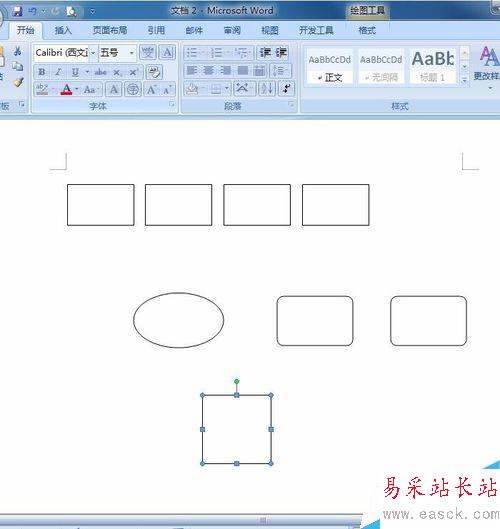Click the Show/Hide paragraph marks icon
Viewport: 500px width, 529px height.
point(286,89)
